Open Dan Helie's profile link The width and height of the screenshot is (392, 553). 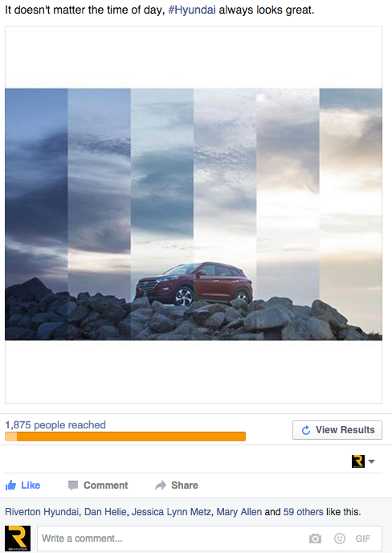tap(105, 512)
